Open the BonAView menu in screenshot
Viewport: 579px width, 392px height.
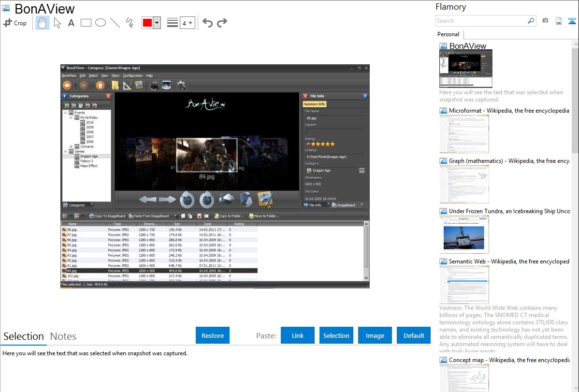69,75
